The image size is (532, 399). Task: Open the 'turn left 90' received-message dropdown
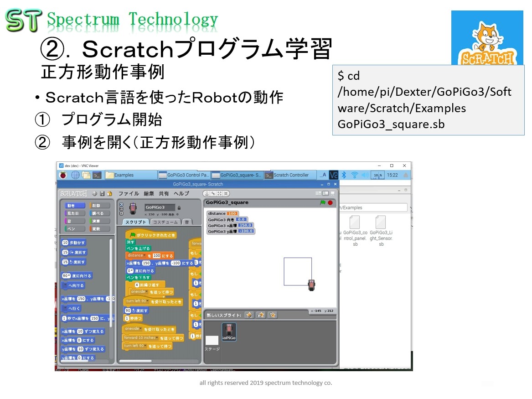click(148, 302)
